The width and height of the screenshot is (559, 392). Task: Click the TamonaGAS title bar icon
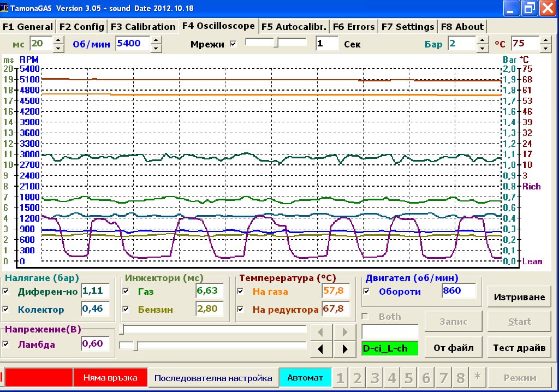pyautogui.click(x=5, y=8)
